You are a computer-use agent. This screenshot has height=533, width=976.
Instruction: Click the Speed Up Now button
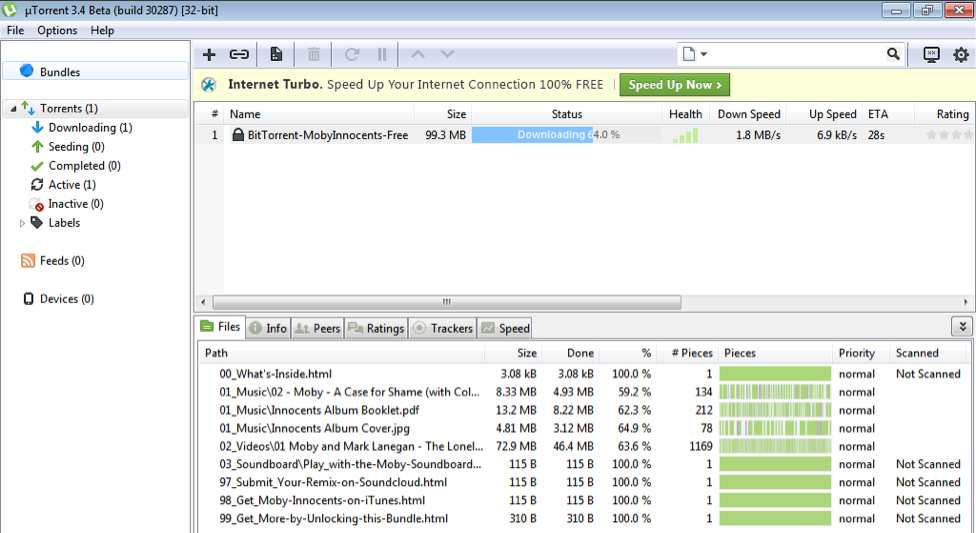pos(674,85)
